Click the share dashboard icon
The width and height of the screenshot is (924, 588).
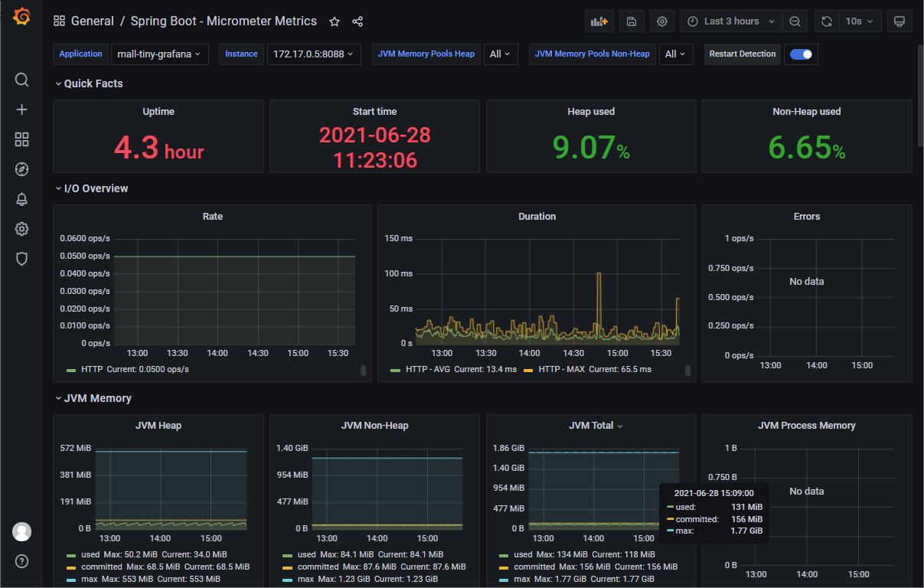point(358,21)
